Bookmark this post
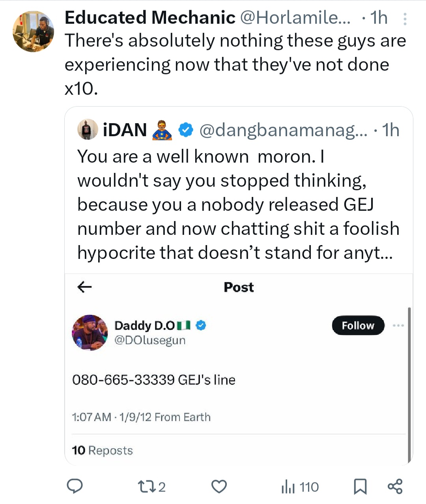This screenshot has width=426, height=504. pos(360,487)
